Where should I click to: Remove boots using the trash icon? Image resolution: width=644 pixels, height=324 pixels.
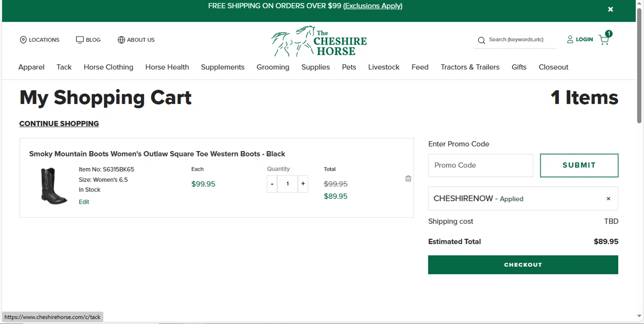(408, 179)
